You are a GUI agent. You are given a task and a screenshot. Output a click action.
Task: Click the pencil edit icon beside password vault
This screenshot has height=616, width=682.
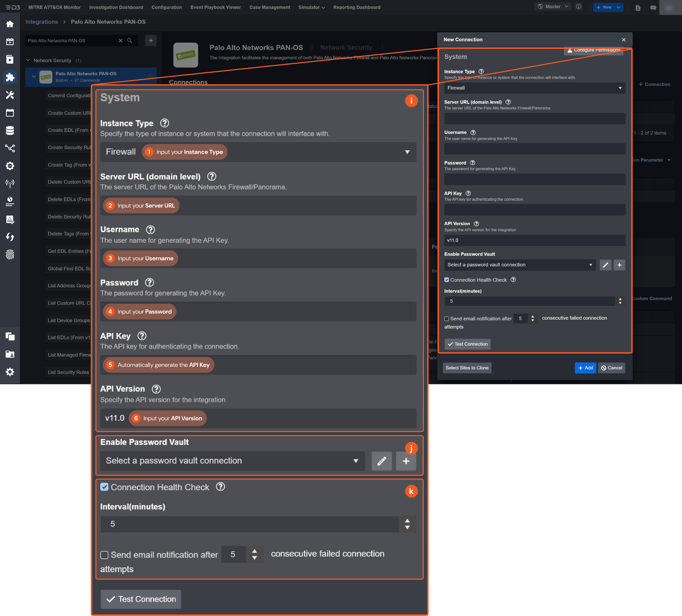coord(605,265)
